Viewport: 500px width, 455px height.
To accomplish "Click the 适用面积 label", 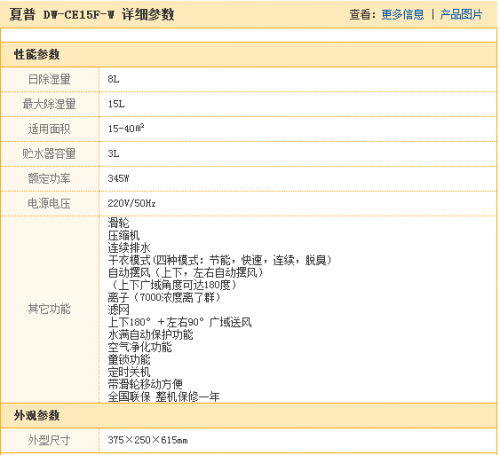I will point(49,129).
